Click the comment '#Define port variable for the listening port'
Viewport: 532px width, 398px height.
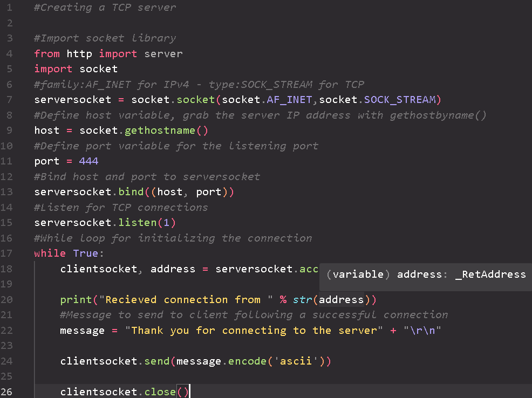click(x=176, y=146)
